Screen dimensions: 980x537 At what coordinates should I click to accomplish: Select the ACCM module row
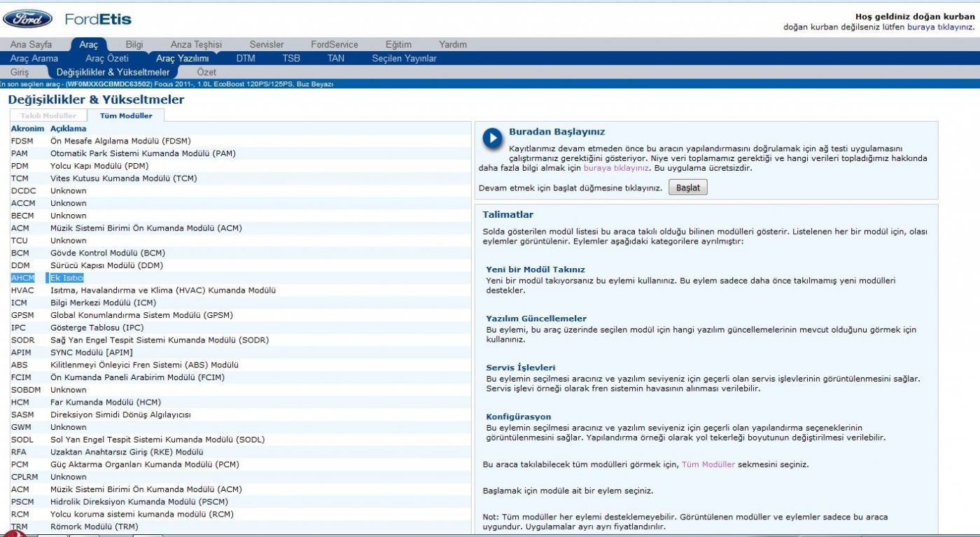240,203
